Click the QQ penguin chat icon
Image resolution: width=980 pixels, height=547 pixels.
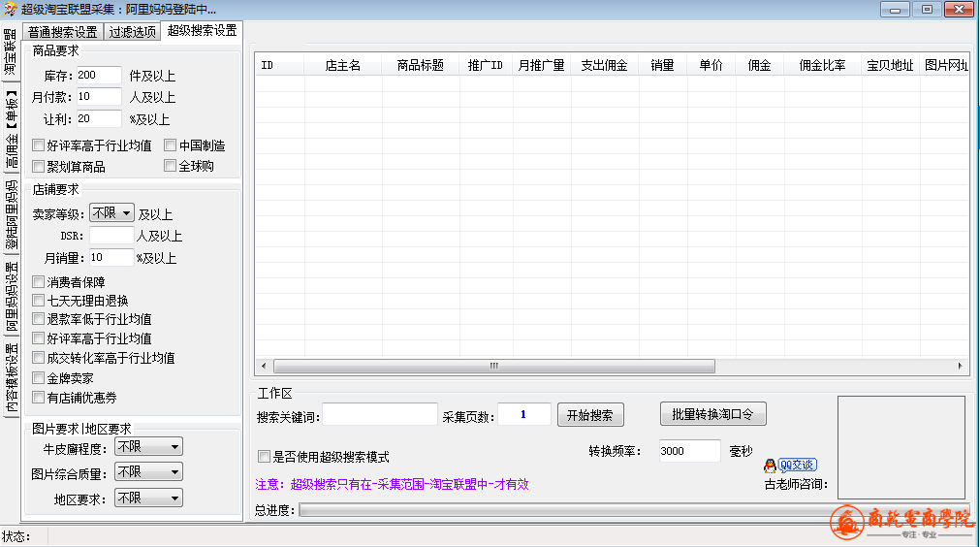(771, 466)
